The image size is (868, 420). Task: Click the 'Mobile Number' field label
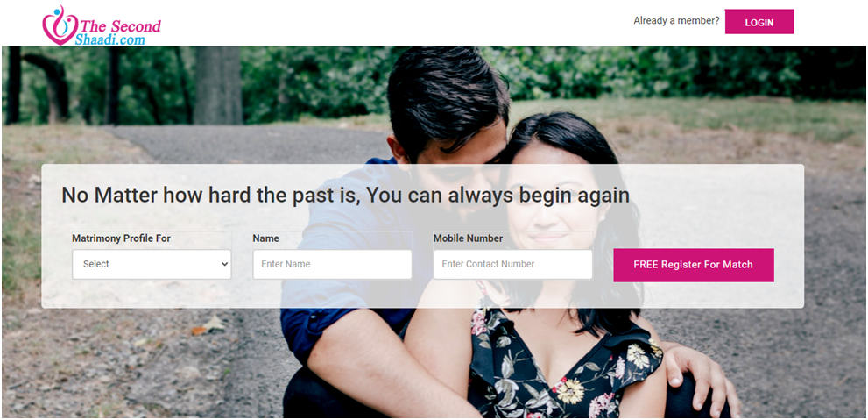click(x=468, y=238)
